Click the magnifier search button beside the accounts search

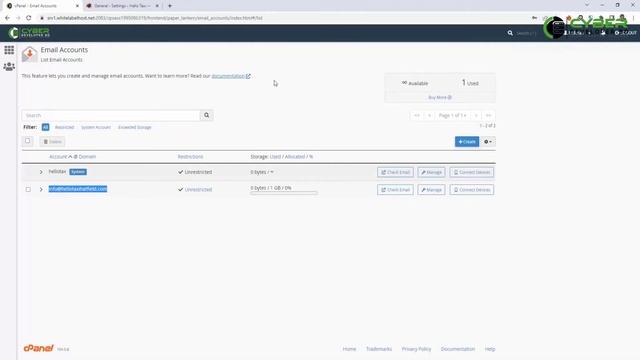click(207, 115)
